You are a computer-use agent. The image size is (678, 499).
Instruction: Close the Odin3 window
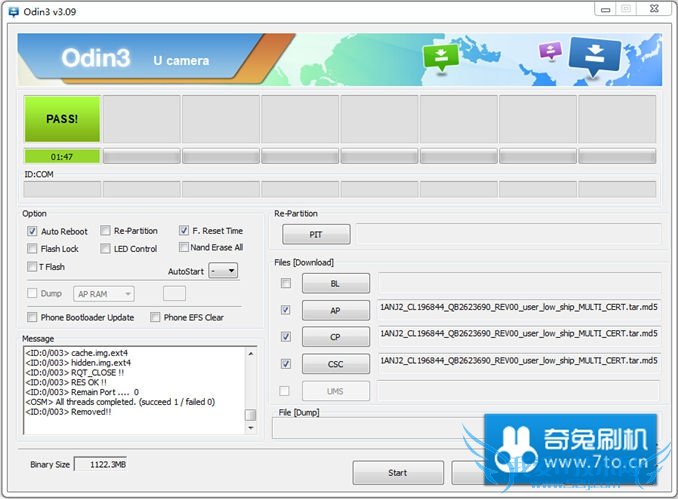click(655, 9)
